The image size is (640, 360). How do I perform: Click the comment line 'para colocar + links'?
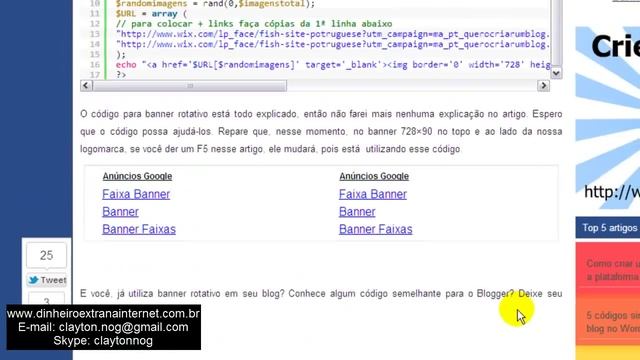(254, 24)
